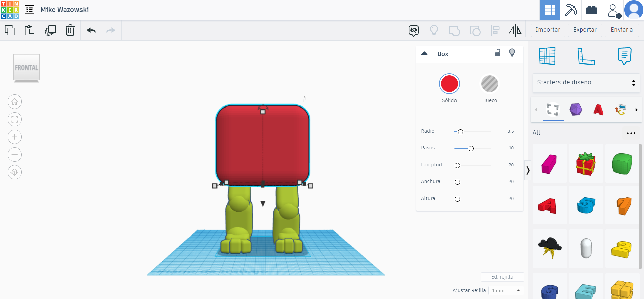The image size is (644, 299).
Task: Open the user profile avatar
Action: tap(634, 10)
